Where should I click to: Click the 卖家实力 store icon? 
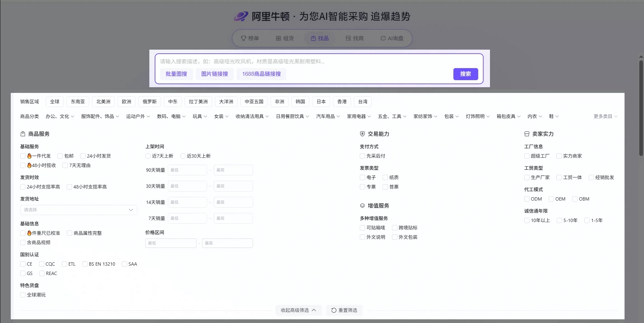tap(527, 134)
